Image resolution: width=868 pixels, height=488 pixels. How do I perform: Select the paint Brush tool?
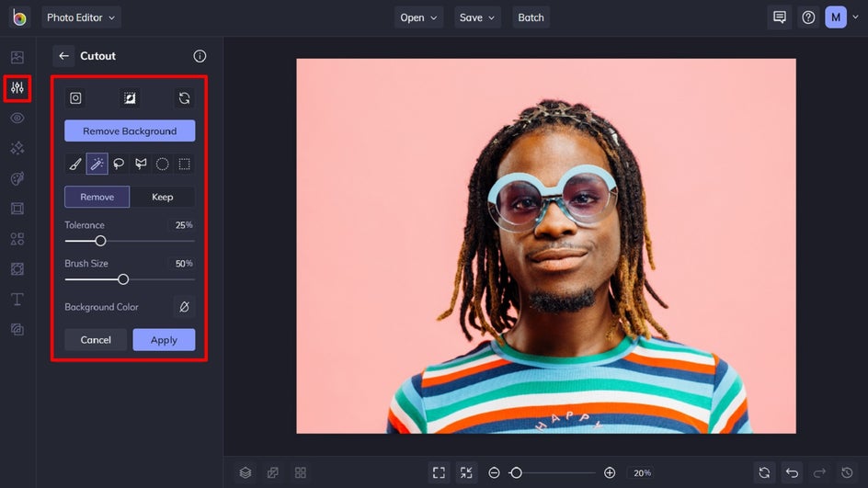point(75,164)
